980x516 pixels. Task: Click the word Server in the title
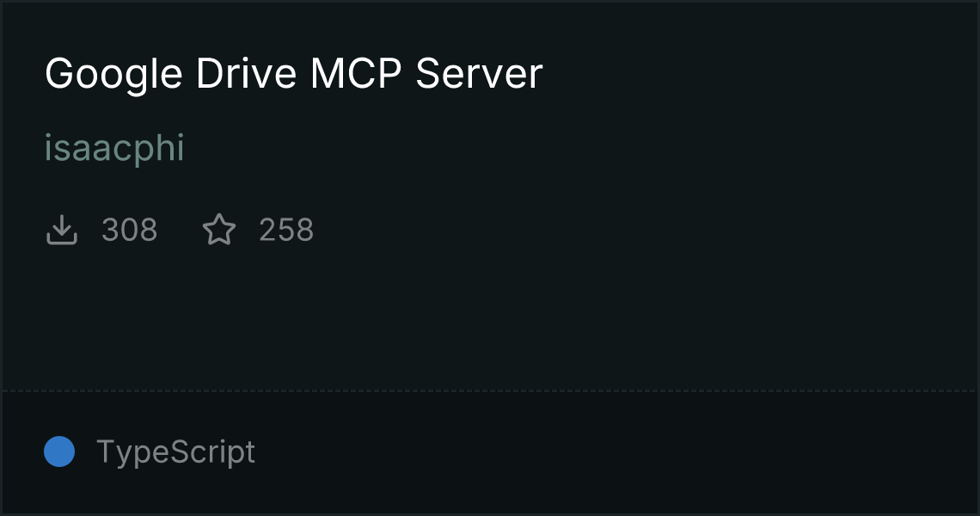(x=480, y=74)
